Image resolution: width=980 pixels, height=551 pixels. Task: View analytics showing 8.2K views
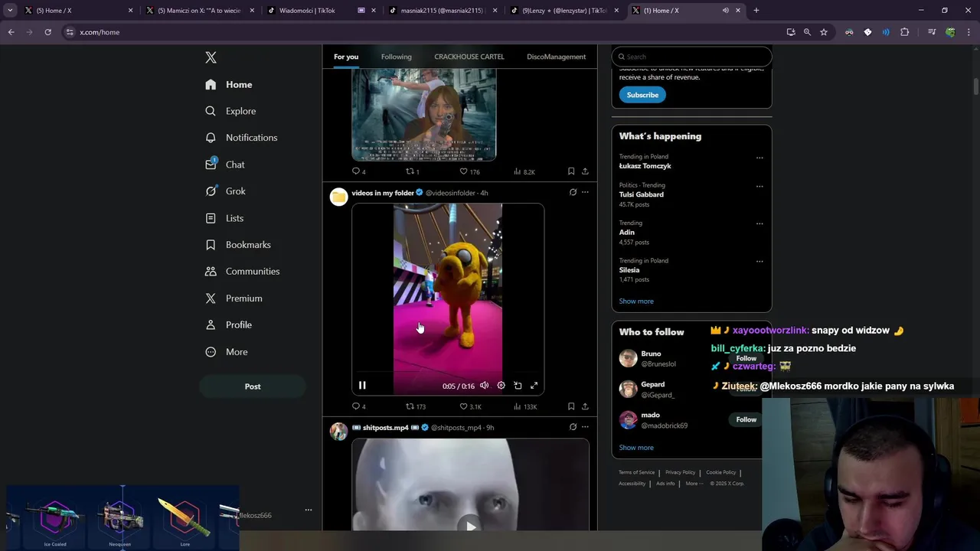click(x=524, y=171)
